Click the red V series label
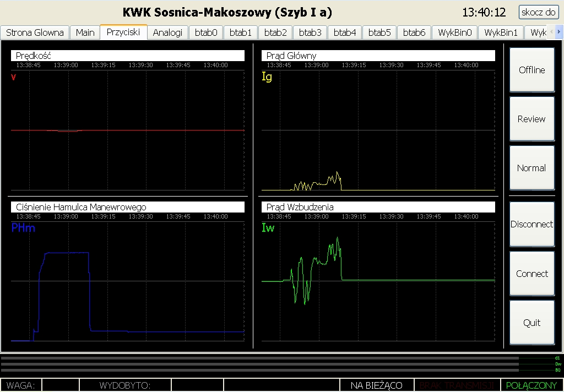564x392 pixels. [14, 77]
